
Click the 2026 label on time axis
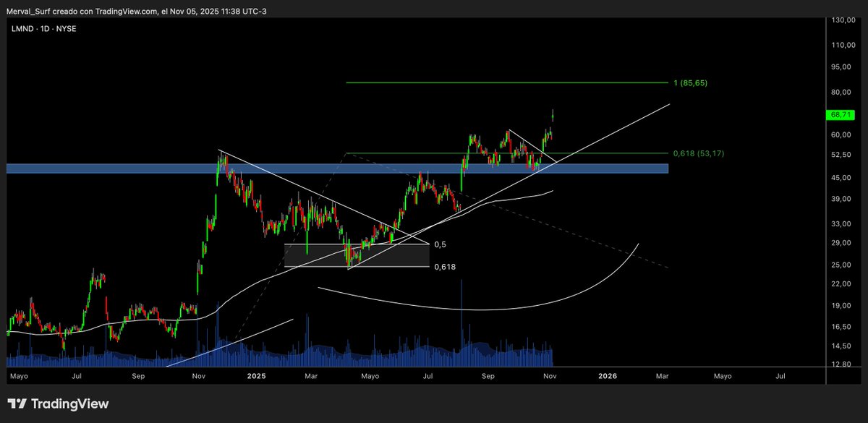608,376
